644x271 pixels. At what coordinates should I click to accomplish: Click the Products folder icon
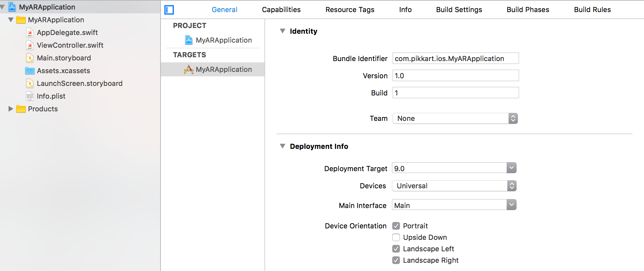point(21,109)
